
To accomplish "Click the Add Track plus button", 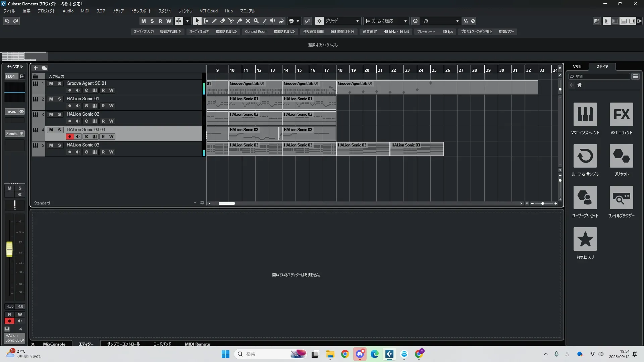I will pos(36,68).
